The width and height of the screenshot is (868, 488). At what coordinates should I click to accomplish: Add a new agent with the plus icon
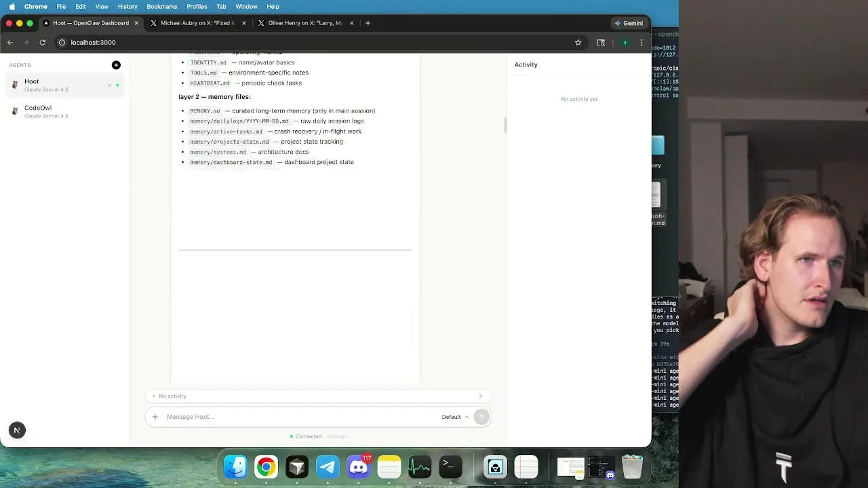point(116,65)
